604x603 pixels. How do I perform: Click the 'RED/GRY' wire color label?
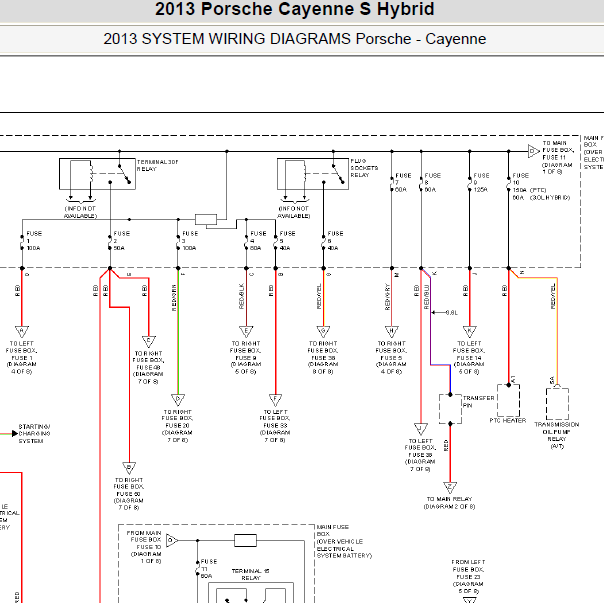(x=387, y=297)
